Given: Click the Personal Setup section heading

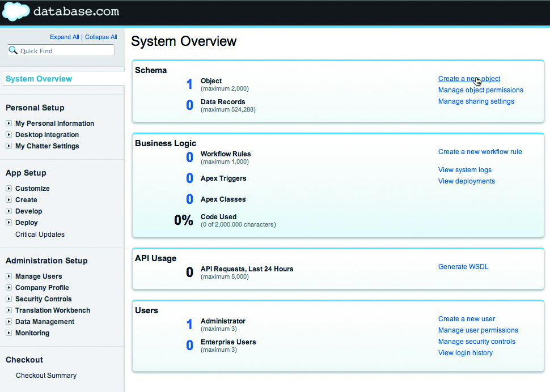Looking at the screenshot, I should (35, 108).
